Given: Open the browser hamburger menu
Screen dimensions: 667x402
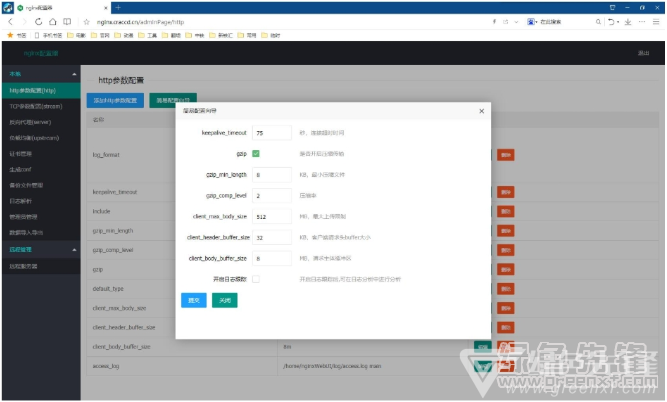Looking at the screenshot, I should tap(656, 22).
